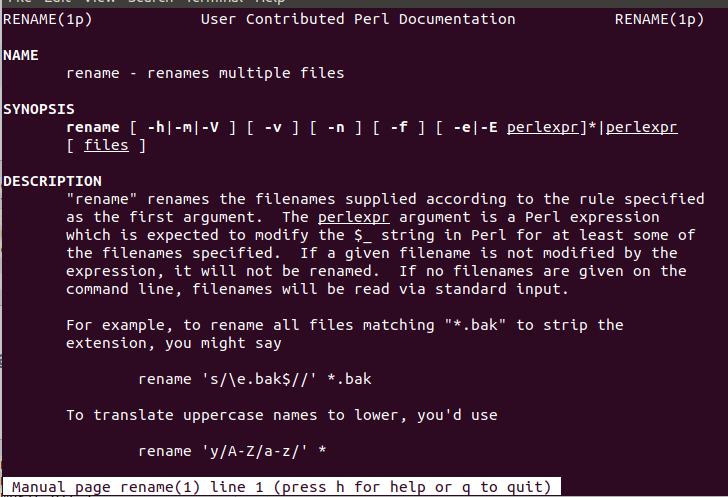728x497 pixels.
Task: Open the Search menu in menu bar
Action: click(150, 1)
